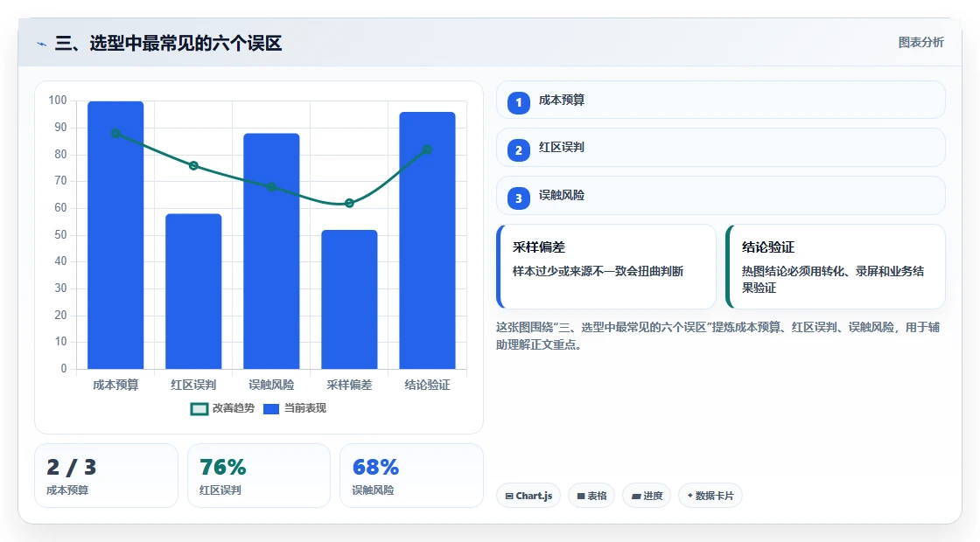980x542 pixels.
Task: Click the 成本预算 bar in chart
Action: click(115, 235)
